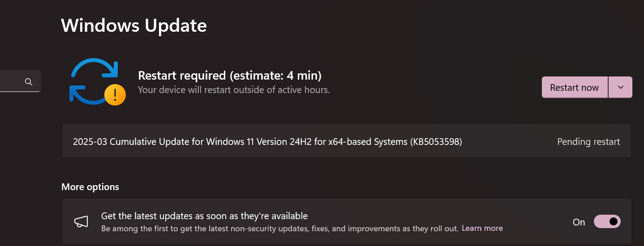Screen dimensions: 644x246
Task: Open the Learn more link
Action: pyautogui.click(x=482, y=228)
